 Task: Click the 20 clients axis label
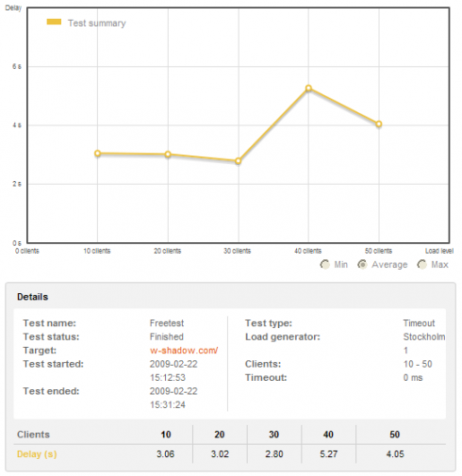[x=167, y=251]
